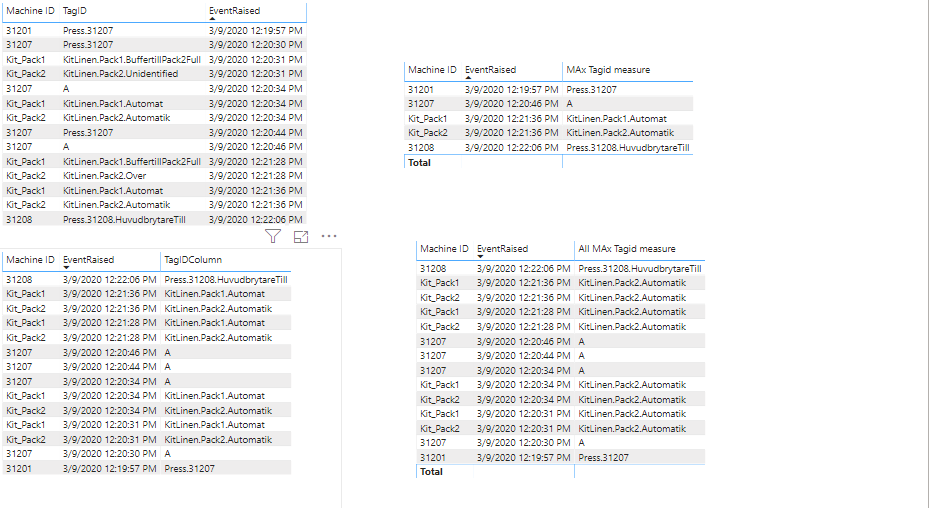Select '3/9/2020 12:19:57 PM' in five-row MAx Tagid table

[x=512, y=89]
